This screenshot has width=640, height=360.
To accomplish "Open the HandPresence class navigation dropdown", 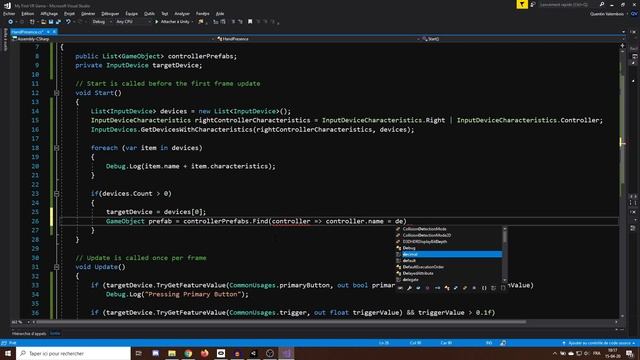I will coord(318,39).
